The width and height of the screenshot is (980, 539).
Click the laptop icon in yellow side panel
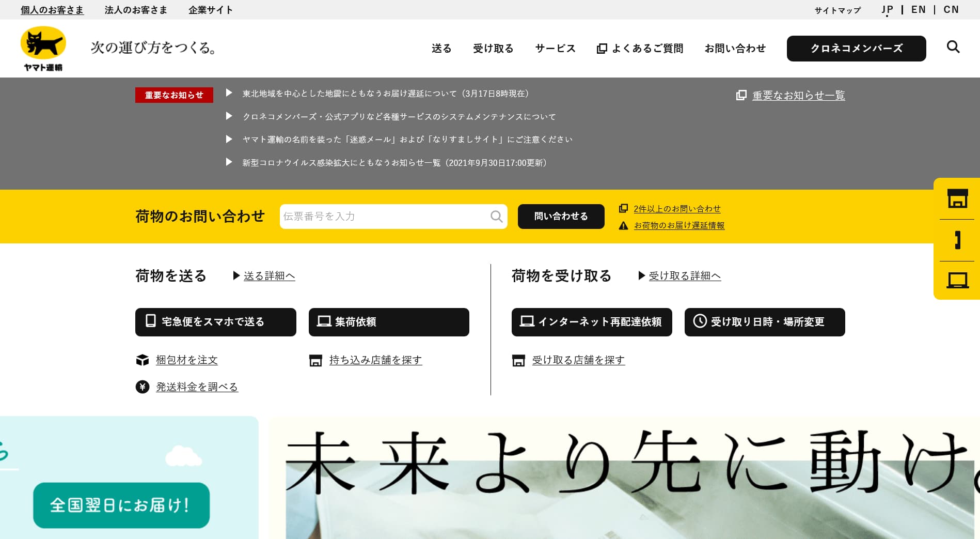tap(957, 280)
